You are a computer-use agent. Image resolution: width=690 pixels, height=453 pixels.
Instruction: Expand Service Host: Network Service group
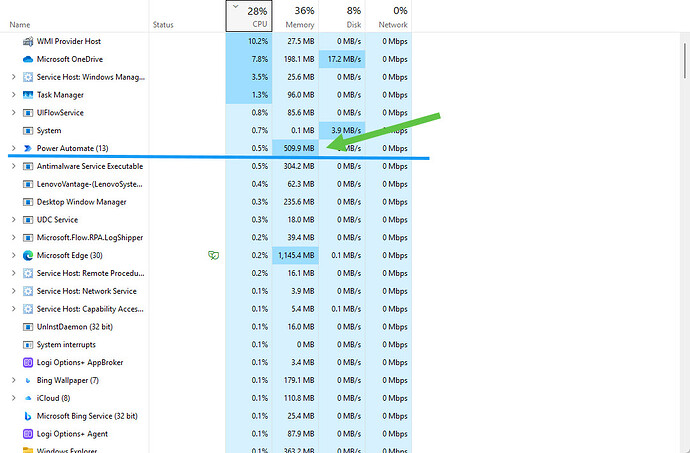(13, 291)
